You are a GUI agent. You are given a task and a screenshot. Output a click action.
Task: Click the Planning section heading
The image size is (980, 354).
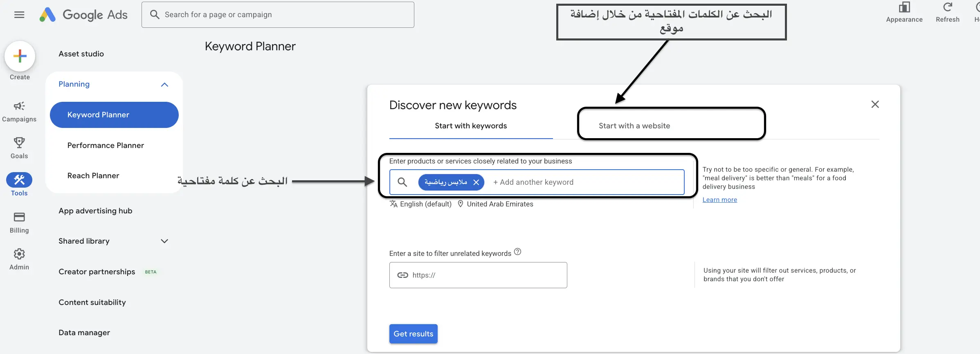[x=74, y=84]
